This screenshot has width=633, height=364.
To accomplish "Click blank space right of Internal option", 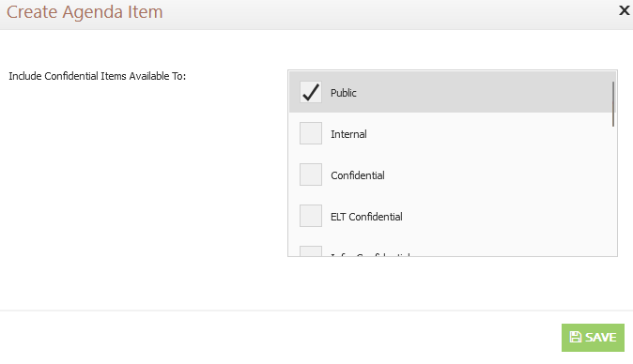I will coord(488,134).
